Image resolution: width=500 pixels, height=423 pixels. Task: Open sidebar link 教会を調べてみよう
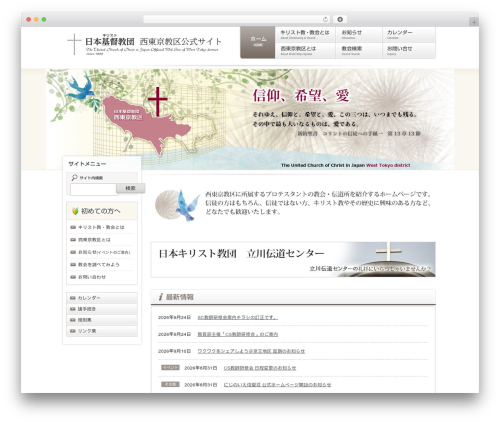click(x=99, y=265)
